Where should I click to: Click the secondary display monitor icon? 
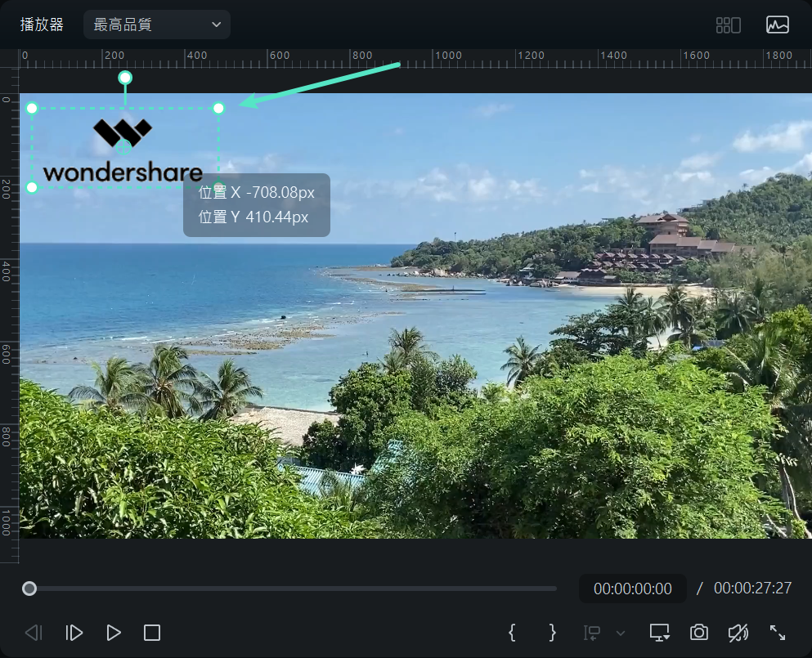coord(659,632)
